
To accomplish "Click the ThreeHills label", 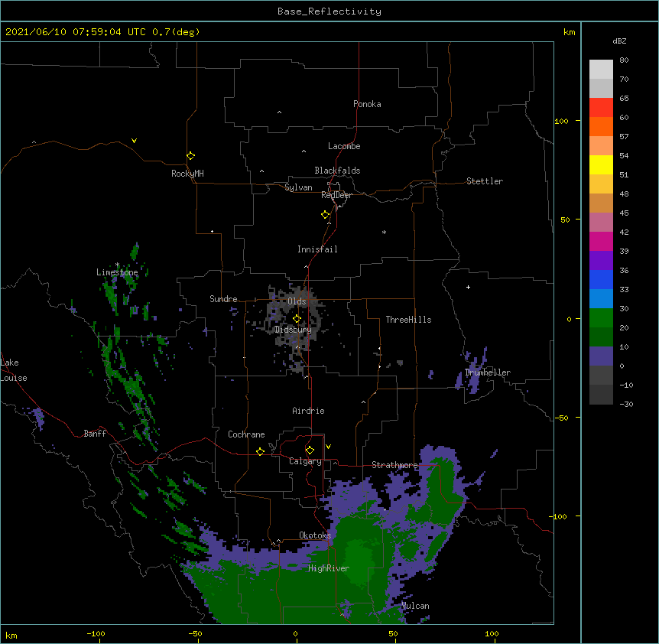I will coord(408,320).
